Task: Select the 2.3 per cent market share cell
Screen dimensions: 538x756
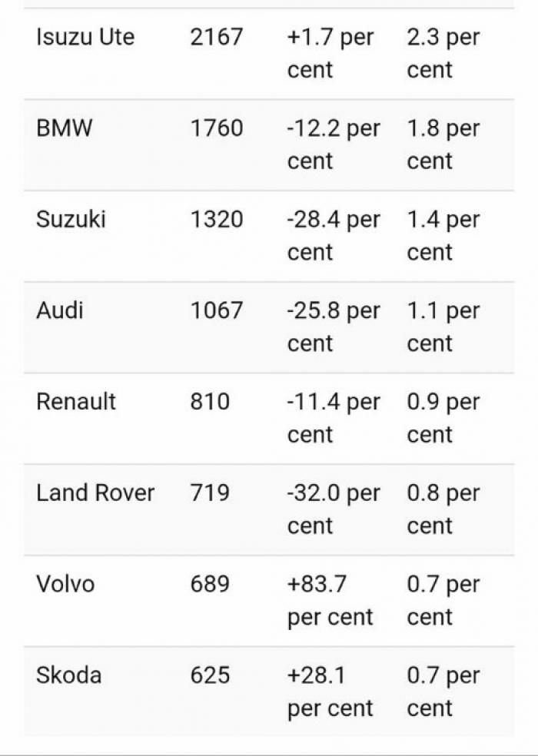Action: 443,54
